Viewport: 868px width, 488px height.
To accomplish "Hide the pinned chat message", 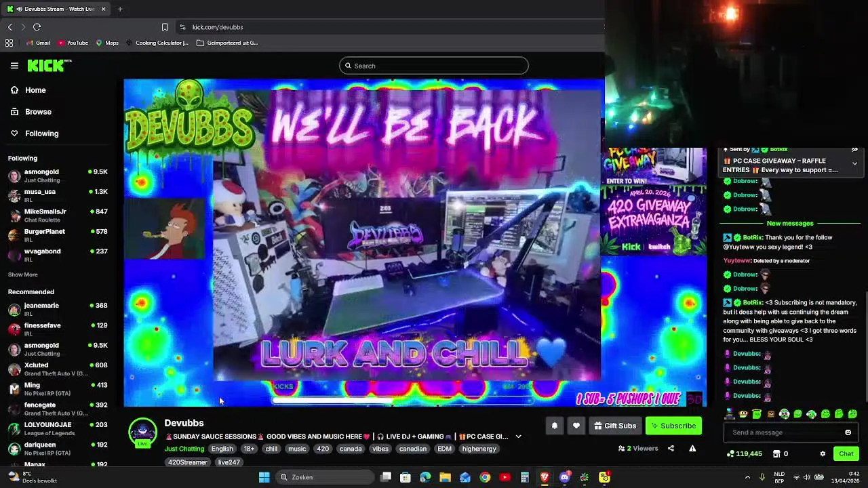I will [854, 150].
